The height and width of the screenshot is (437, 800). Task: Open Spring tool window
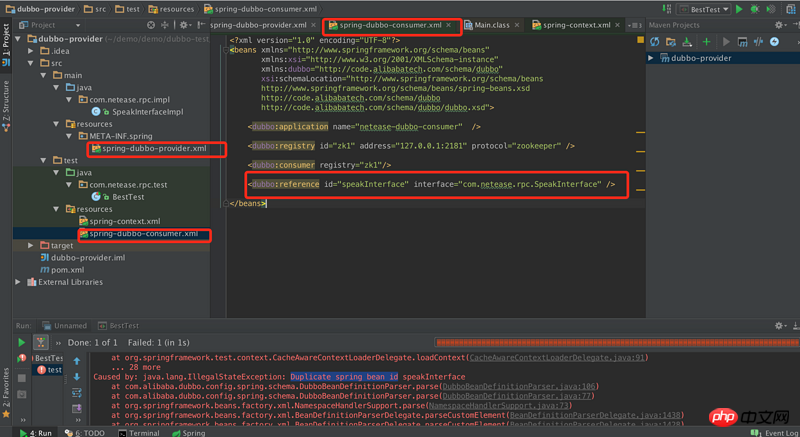(188, 433)
